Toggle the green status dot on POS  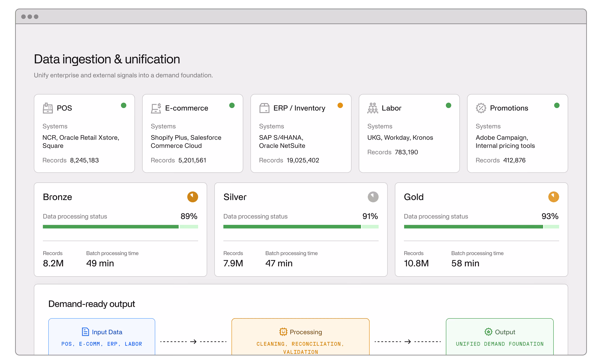point(124,105)
